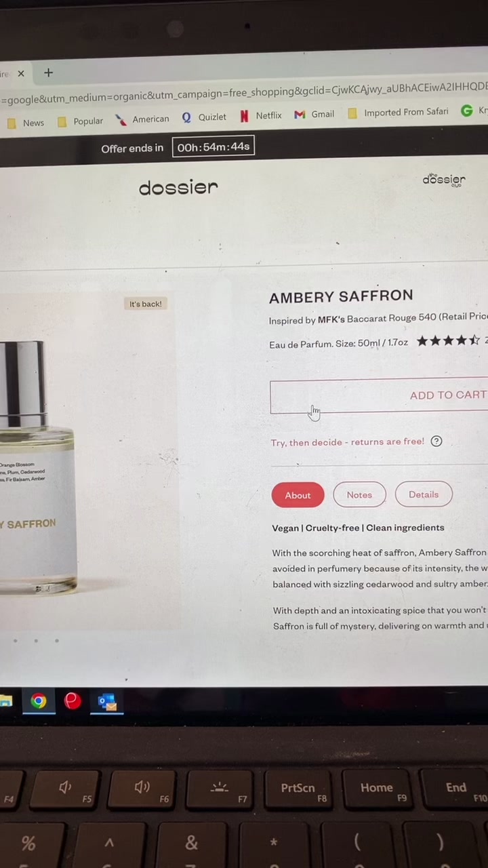Open the American Airlines bookmark
This screenshot has height=868, width=488.
(x=142, y=119)
